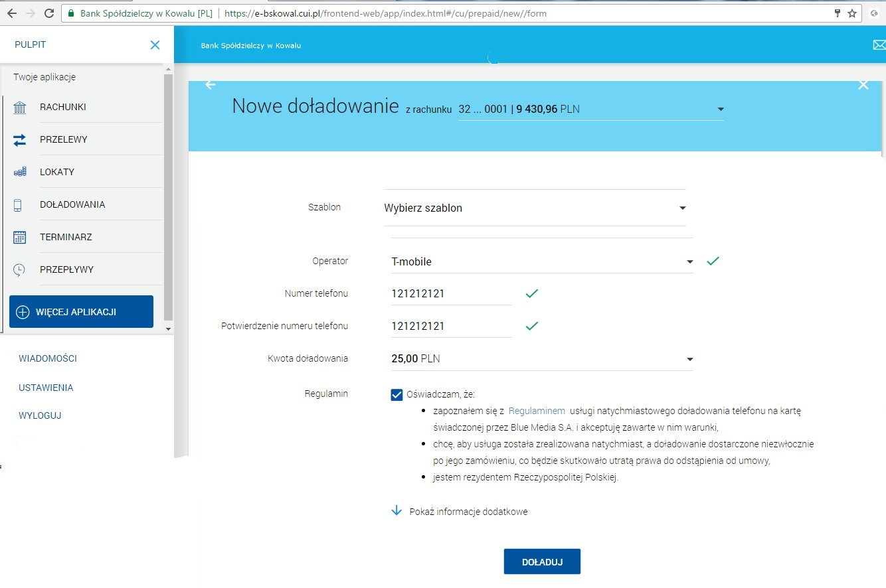Click the calendar icon for Terminarz
The image size is (886, 588).
20,238
